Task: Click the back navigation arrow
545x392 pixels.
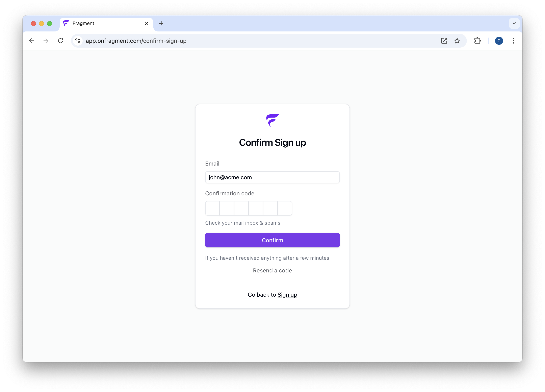Action: 31,41
